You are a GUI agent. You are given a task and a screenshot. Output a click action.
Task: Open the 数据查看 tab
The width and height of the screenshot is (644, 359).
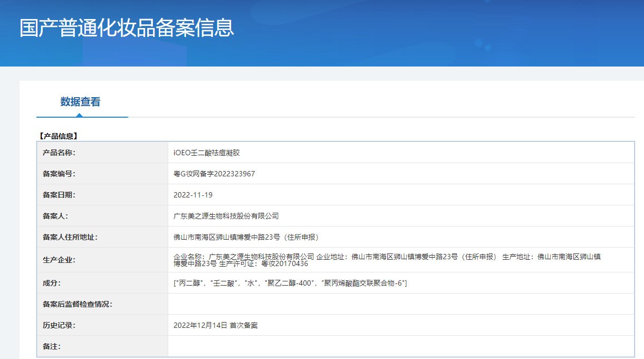point(80,102)
